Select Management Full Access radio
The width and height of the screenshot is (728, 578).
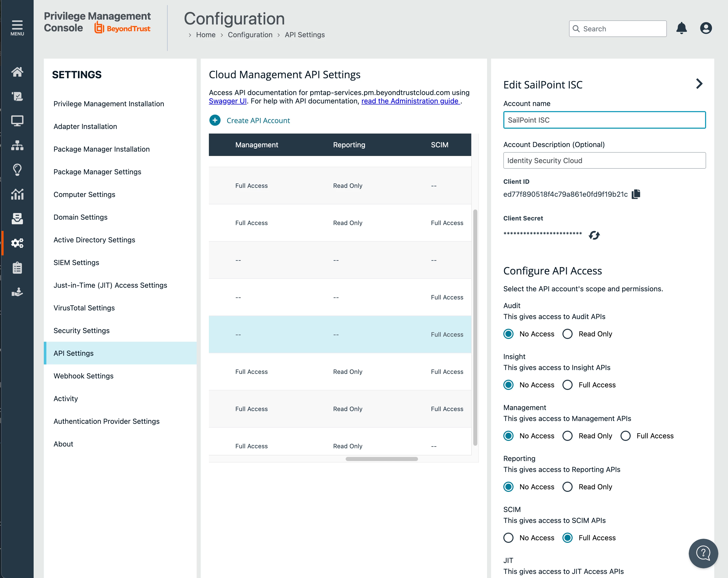[626, 436]
